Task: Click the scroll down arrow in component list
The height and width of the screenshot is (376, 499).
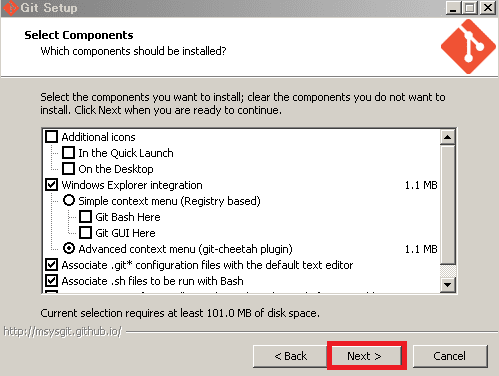Action: [447, 285]
